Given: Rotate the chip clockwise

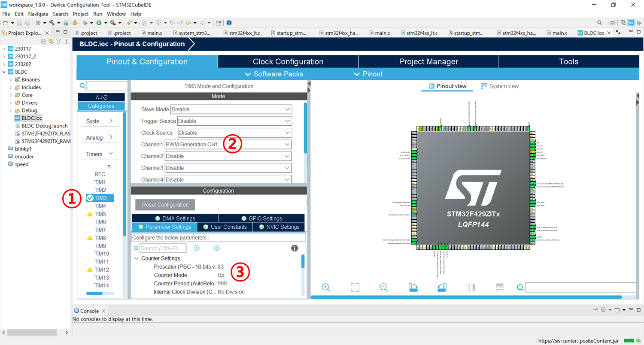Looking at the screenshot, I should 413,287.
